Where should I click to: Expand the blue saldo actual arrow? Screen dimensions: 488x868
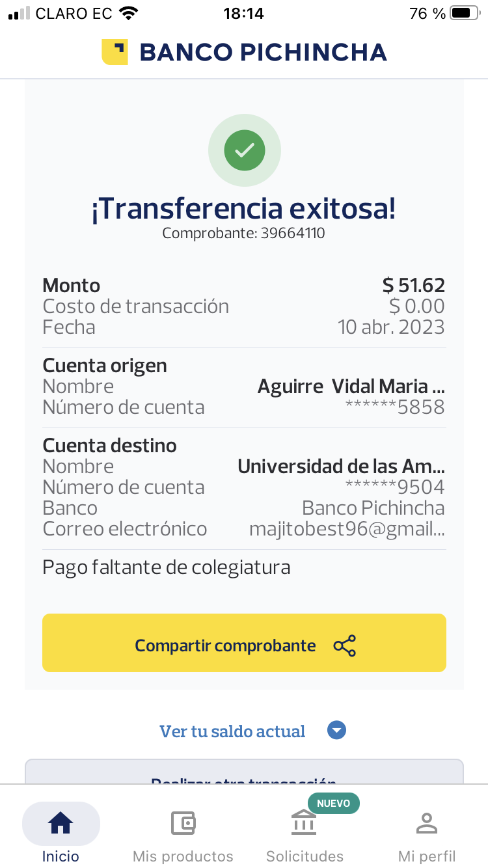click(336, 731)
